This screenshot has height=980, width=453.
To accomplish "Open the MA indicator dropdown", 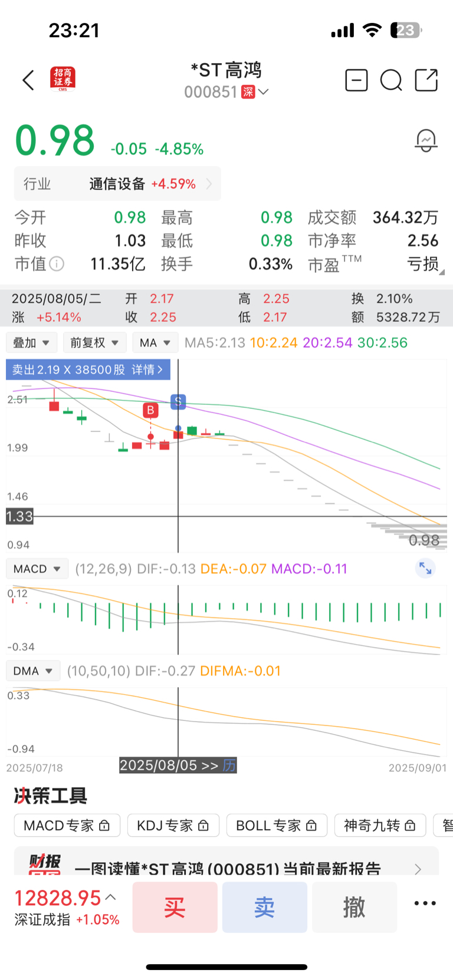I will click(x=155, y=342).
